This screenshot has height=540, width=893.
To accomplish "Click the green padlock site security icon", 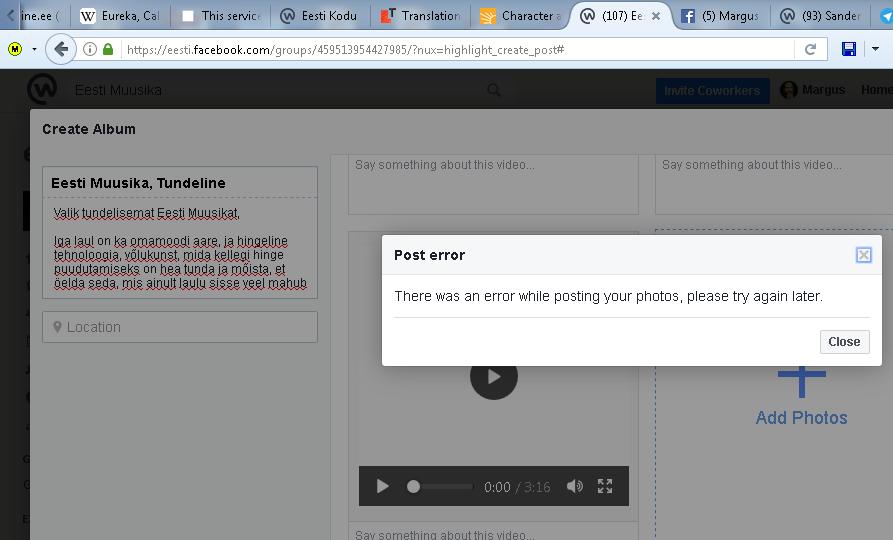I will tap(108, 49).
